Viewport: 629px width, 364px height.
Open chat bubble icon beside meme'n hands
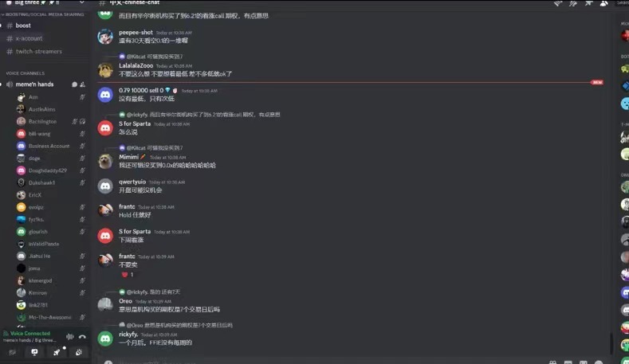74,84
